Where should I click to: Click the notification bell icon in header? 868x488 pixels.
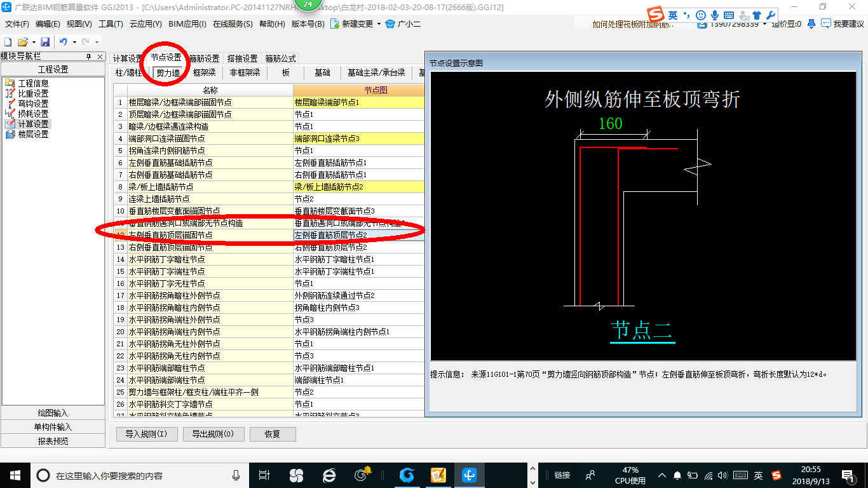(x=811, y=24)
